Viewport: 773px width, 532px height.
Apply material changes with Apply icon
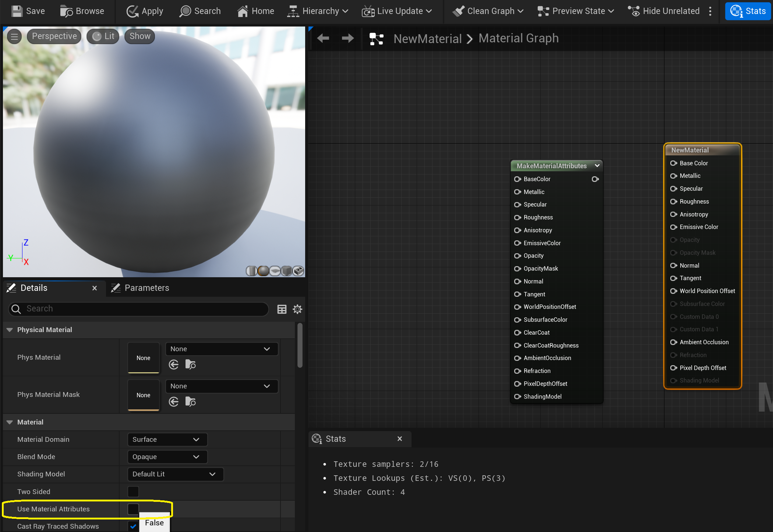tap(133, 11)
